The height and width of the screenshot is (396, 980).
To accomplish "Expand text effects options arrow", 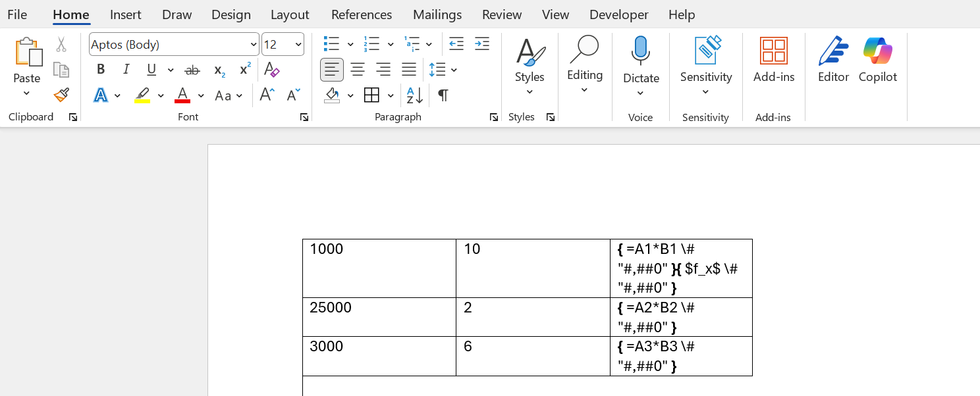I will pyautogui.click(x=117, y=96).
